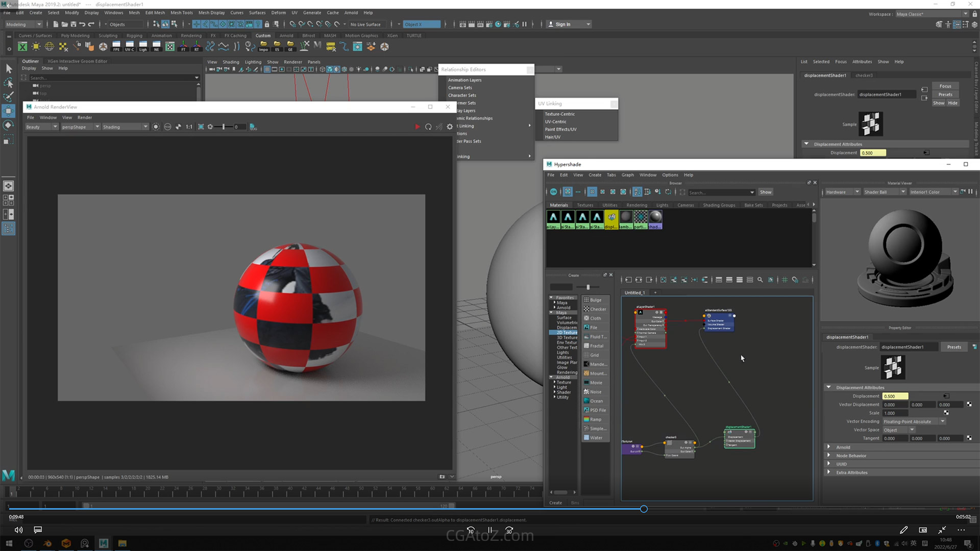
Task: Click the RenderView exposure slider
Action: point(224,127)
